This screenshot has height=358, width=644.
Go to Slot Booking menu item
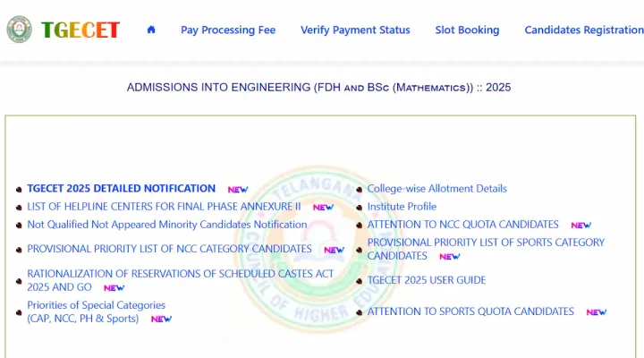(x=467, y=30)
